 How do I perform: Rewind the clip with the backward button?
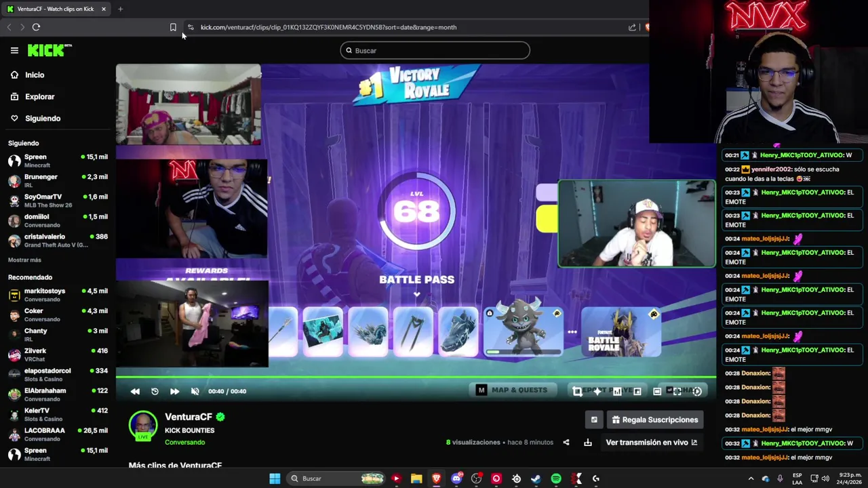pos(135,391)
